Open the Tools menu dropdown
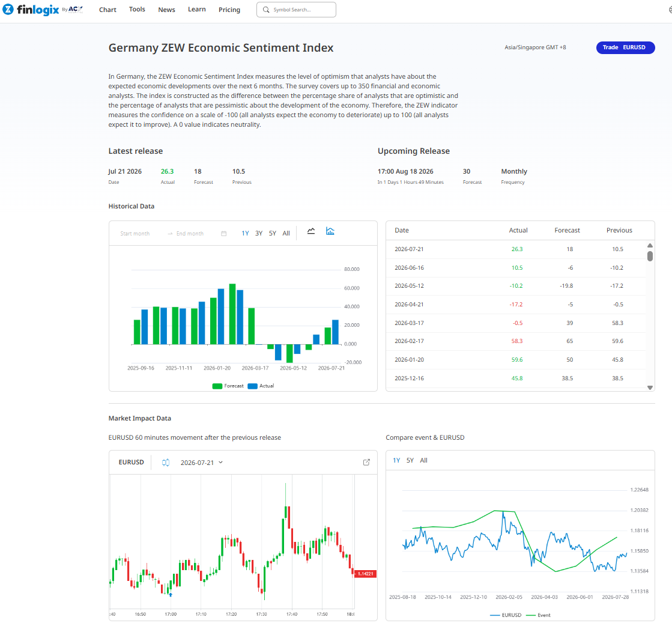Image resolution: width=672 pixels, height=635 pixels. [137, 10]
